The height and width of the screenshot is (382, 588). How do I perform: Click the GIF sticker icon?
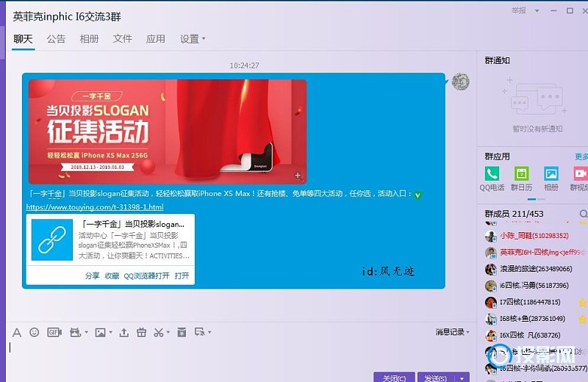53,333
